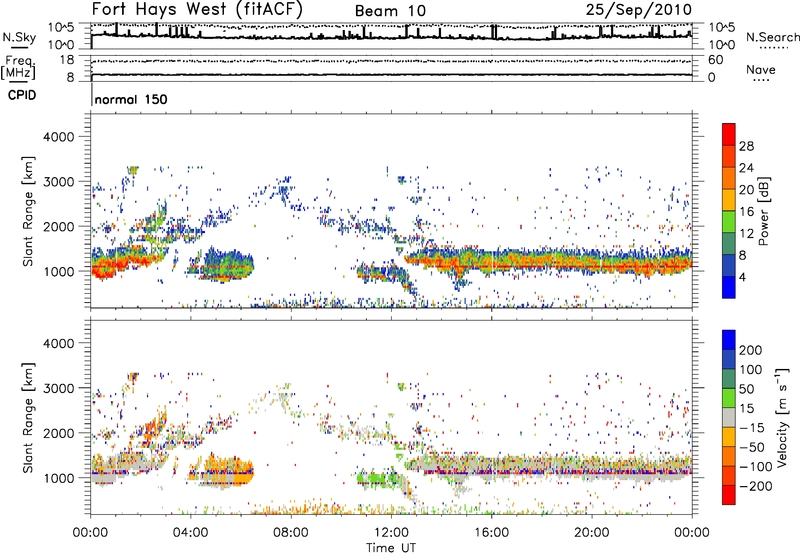800x554 pixels.
Task: Click the '60' label on the Nave axis
Action: point(716,60)
